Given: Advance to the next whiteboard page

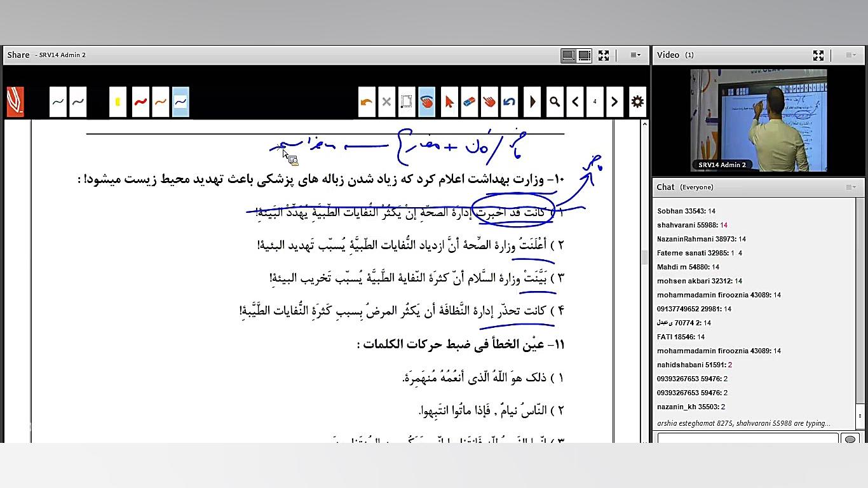Looking at the screenshot, I should point(614,102).
